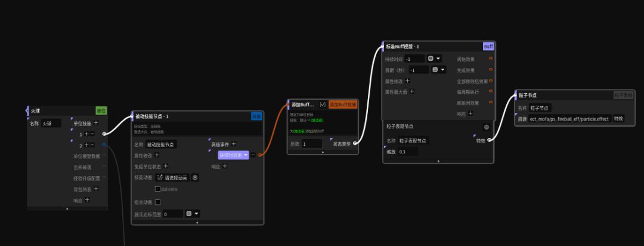Add entry after skill slot 2
644x246 pixels.
[86, 145]
